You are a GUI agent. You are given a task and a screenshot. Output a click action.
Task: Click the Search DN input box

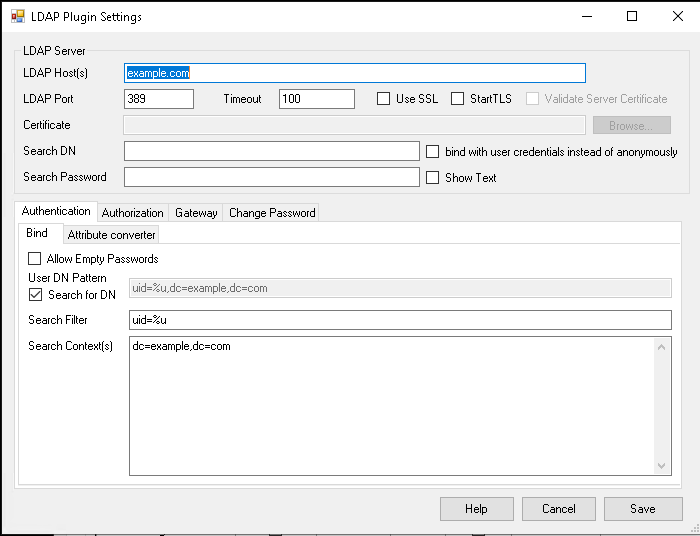tap(271, 151)
